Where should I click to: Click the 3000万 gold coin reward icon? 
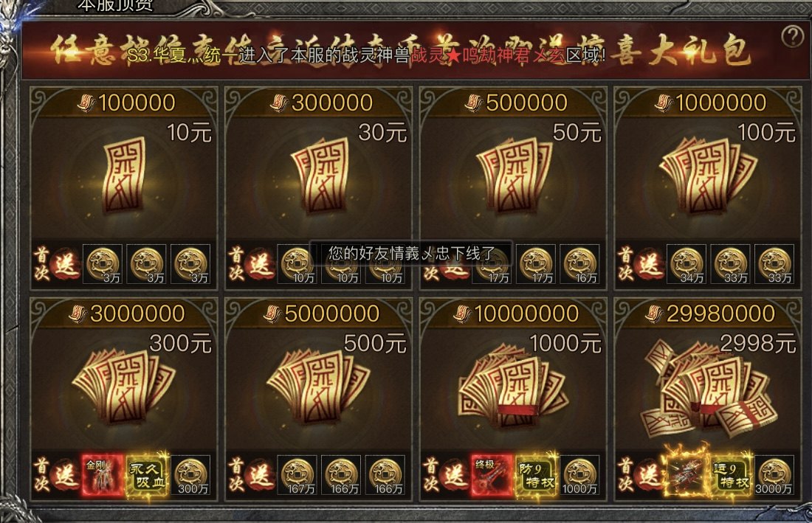(x=774, y=475)
